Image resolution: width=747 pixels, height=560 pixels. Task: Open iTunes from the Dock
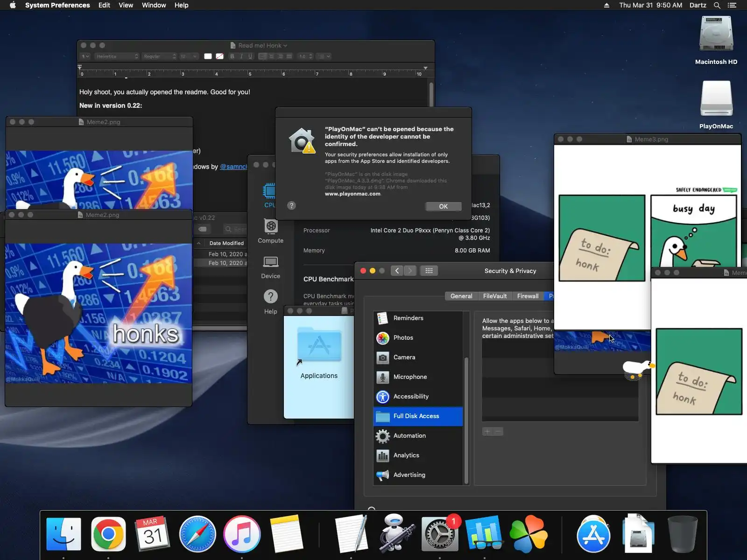coord(242,534)
